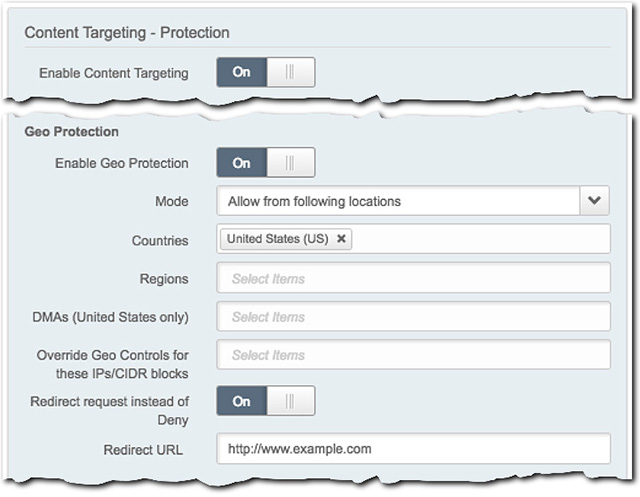Click the 'Geo Protection' section heading

coord(71,131)
